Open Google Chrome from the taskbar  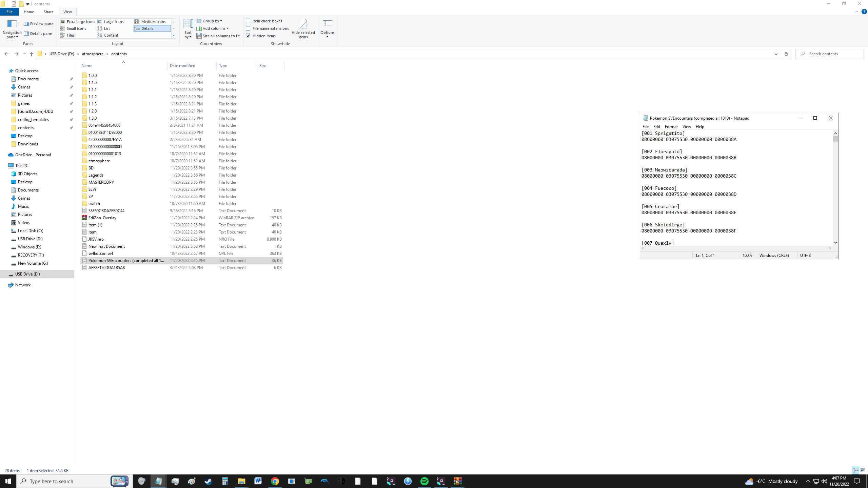275,481
